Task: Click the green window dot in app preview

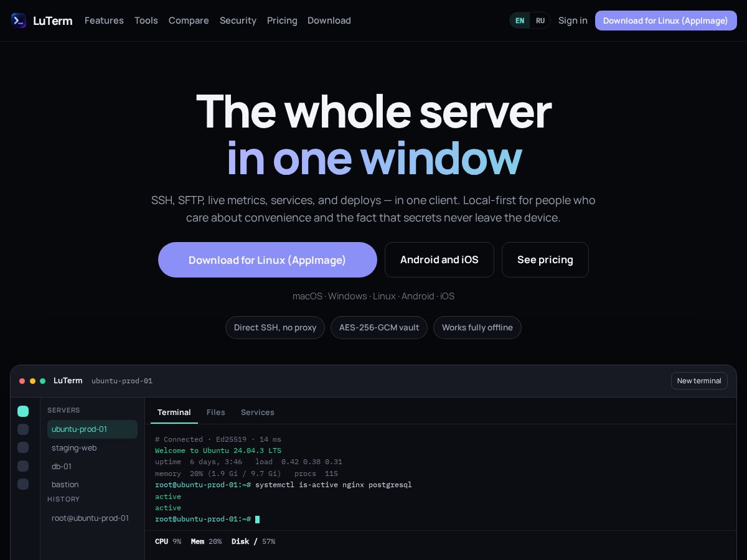Action: coord(42,381)
